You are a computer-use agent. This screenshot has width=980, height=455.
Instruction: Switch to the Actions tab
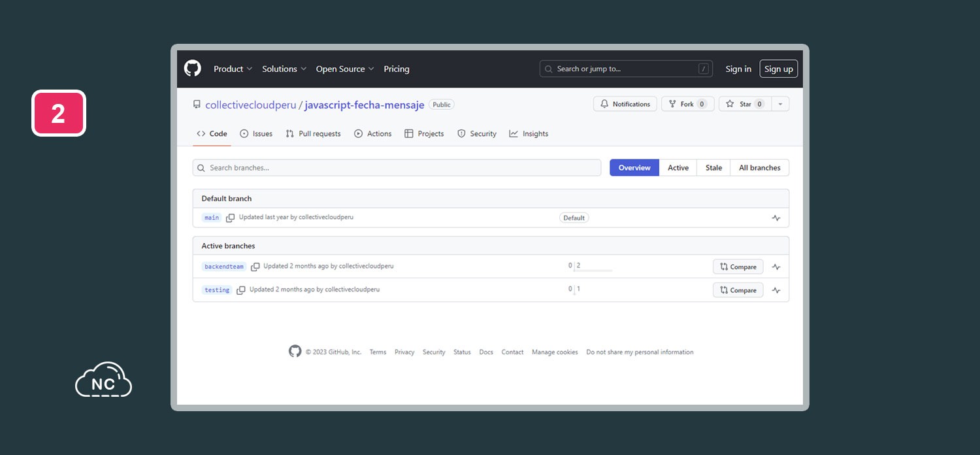373,133
